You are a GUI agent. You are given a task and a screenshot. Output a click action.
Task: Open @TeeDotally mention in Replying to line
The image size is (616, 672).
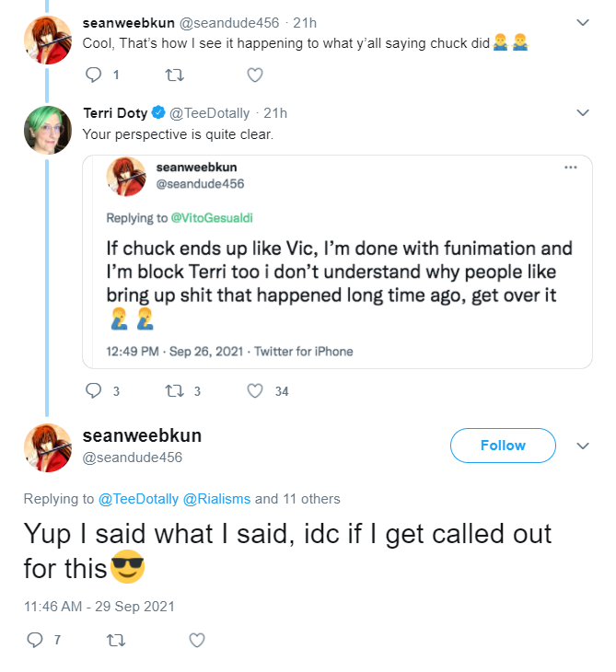coord(138,499)
